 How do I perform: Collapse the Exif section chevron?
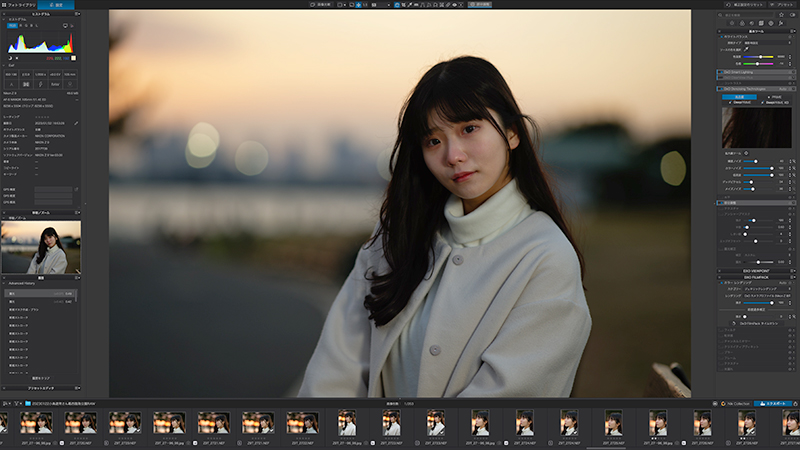(x=4, y=65)
